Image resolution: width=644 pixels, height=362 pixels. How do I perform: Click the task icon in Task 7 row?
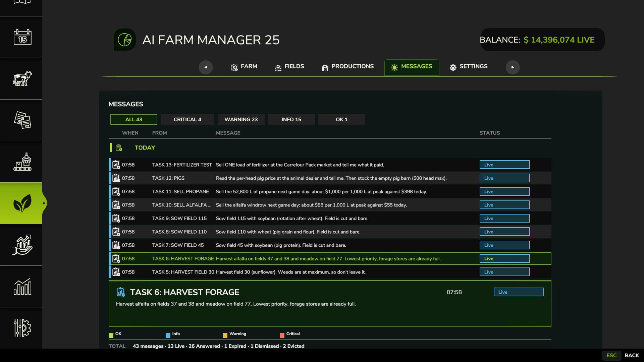(116, 245)
